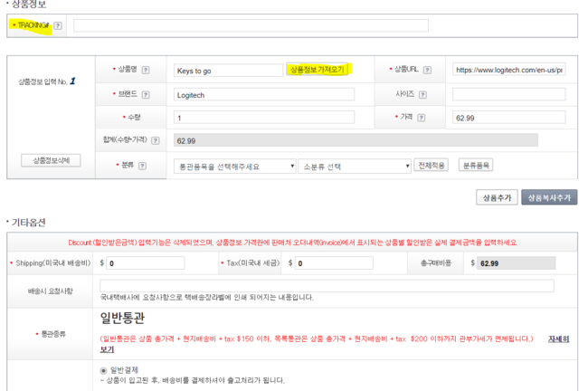Click the 상품명 field containing Keys to go
The width and height of the screenshot is (588, 391).
(228, 71)
